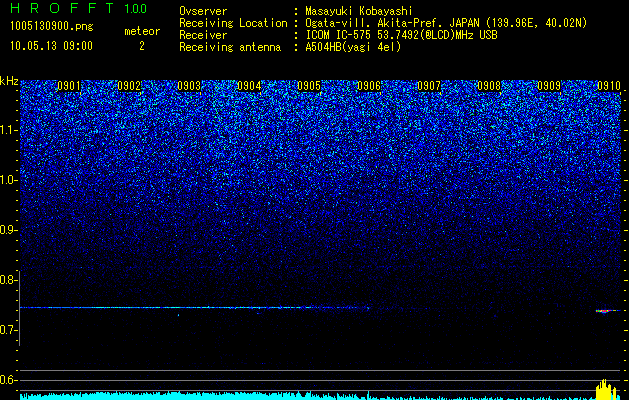Click the kHz axis unit label

pyautogui.click(x=9, y=81)
